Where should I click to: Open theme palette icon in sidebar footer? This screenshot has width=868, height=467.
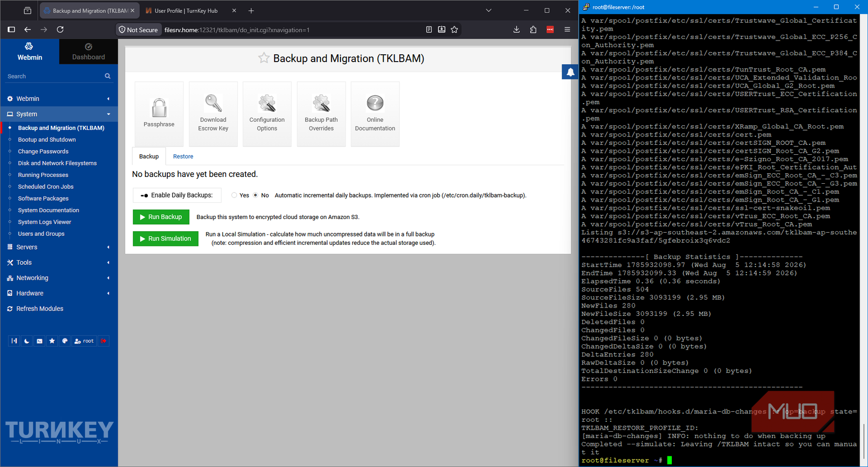[x=65, y=341]
